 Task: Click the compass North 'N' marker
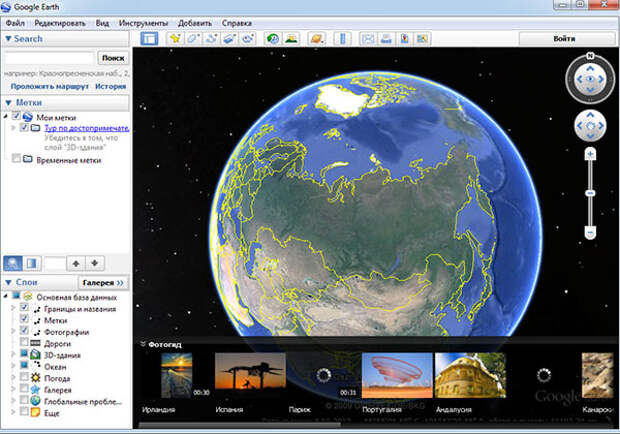coord(590,56)
